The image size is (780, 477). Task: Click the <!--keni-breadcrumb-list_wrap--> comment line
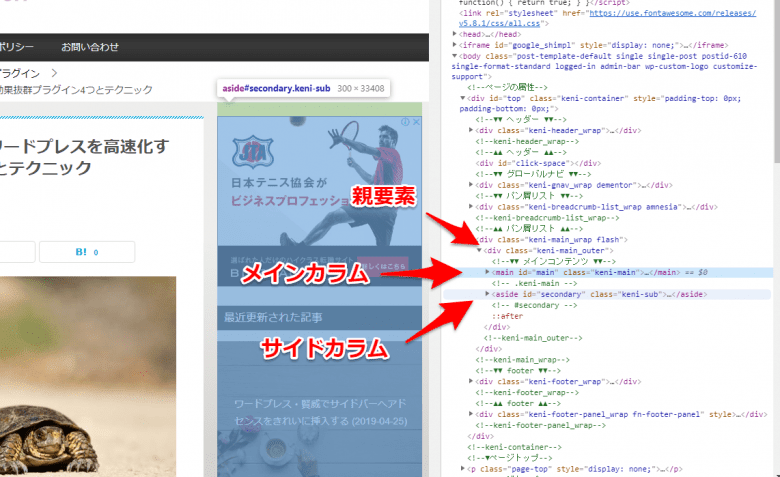(x=547, y=218)
